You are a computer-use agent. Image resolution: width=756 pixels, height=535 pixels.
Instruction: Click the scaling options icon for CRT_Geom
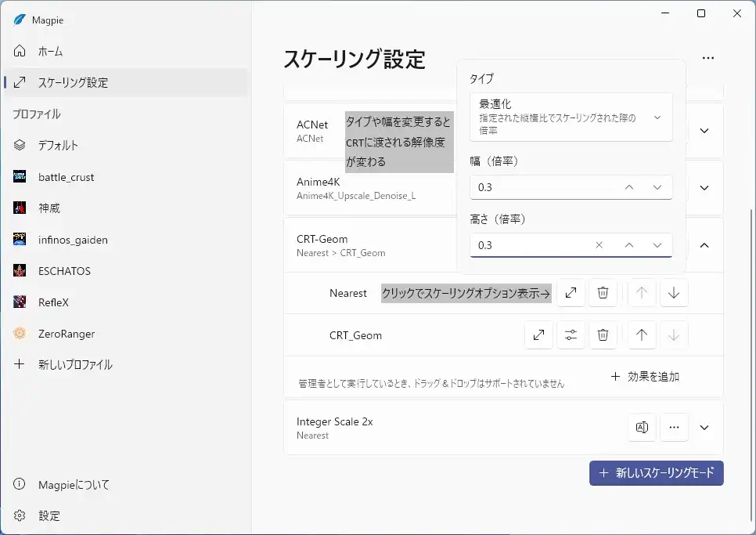538,335
